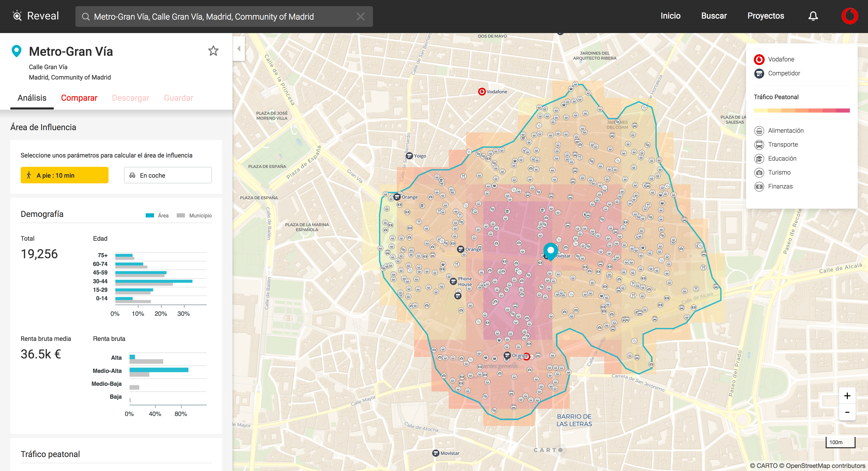Click the Phone House competitor marker
This screenshot has width=868, height=471.
454,281
